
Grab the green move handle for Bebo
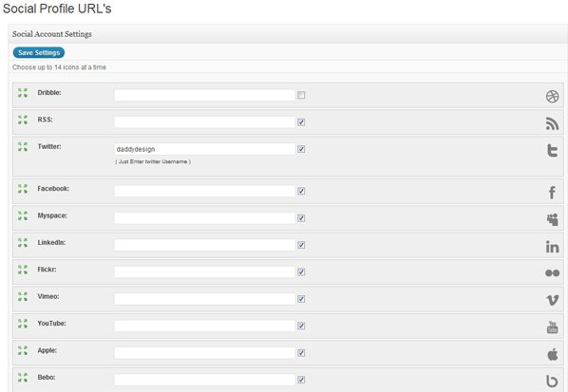click(23, 377)
